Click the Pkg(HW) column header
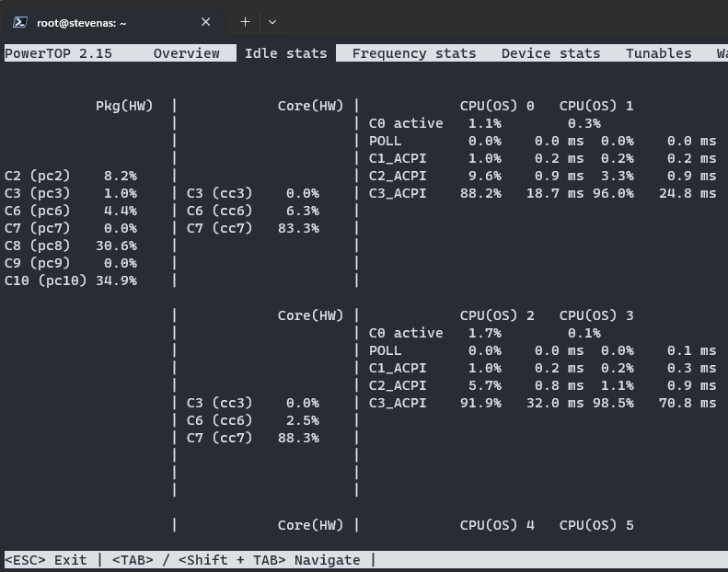 (x=124, y=107)
